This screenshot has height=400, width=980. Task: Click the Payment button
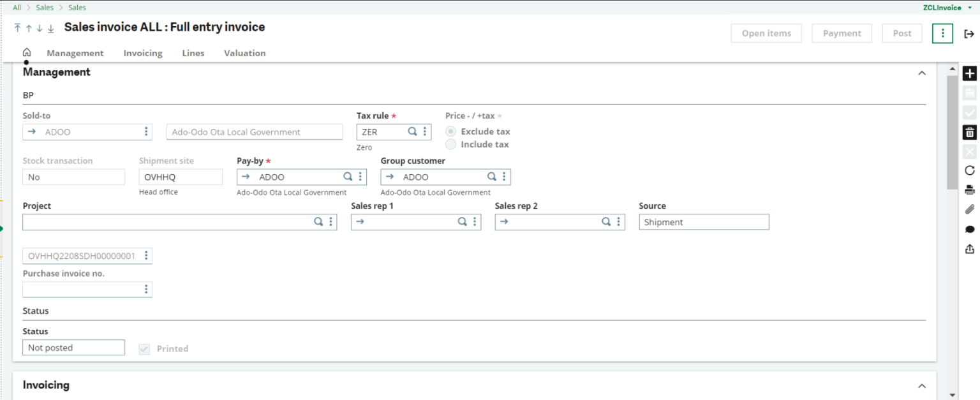coord(842,33)
